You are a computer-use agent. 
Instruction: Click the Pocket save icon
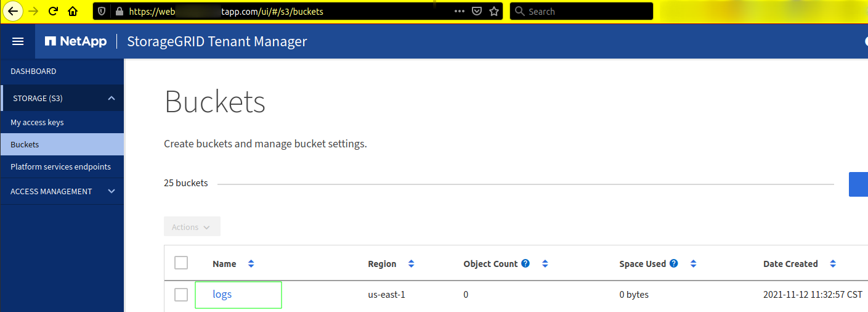(477, 11)
